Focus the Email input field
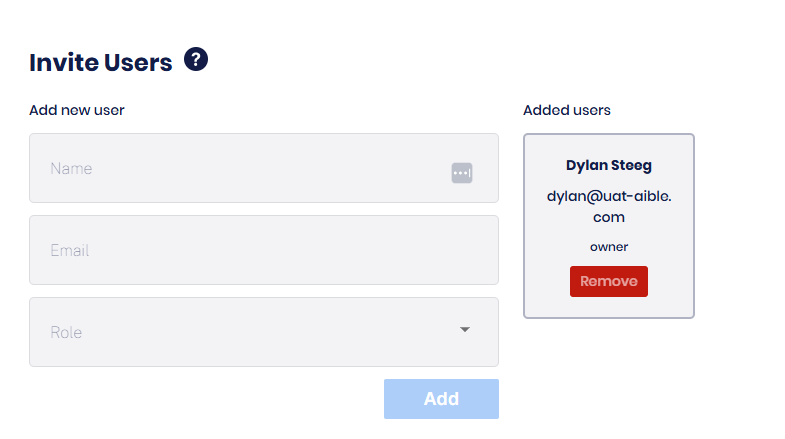 click(263, 250)
